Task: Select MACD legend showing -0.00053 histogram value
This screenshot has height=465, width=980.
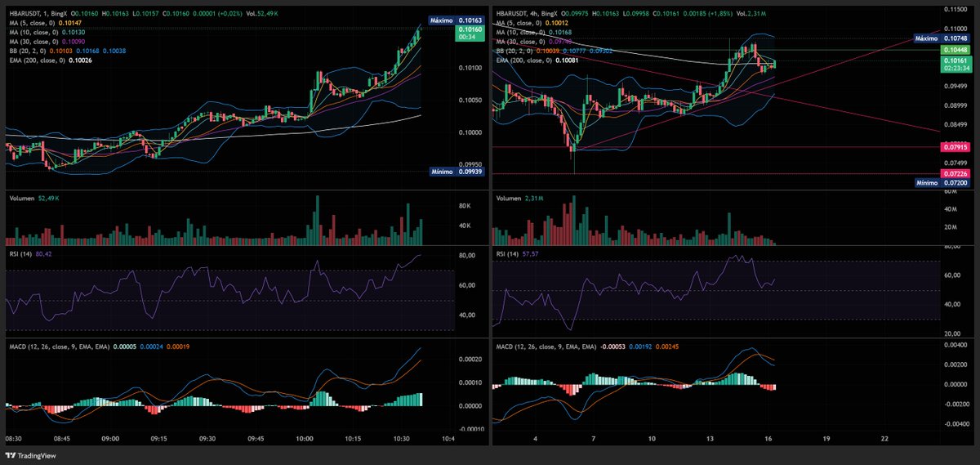Action: click(x=590, y=346)
